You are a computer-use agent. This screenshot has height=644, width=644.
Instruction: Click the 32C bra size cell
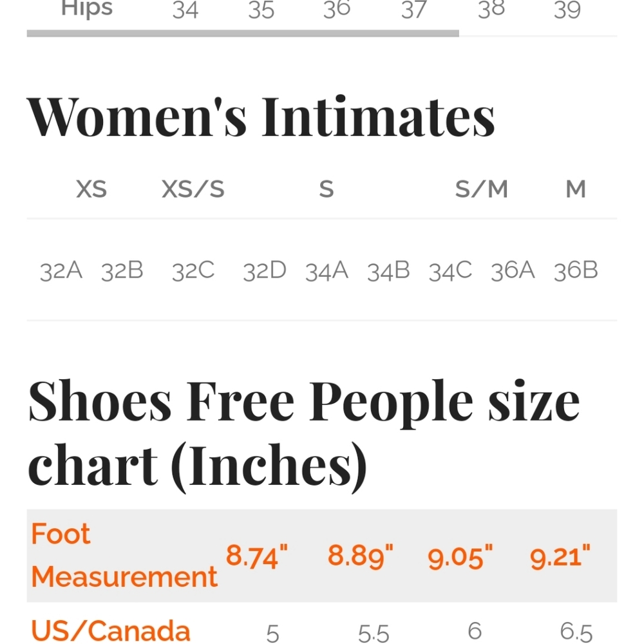pyautogui.click(x=193, y=271)
